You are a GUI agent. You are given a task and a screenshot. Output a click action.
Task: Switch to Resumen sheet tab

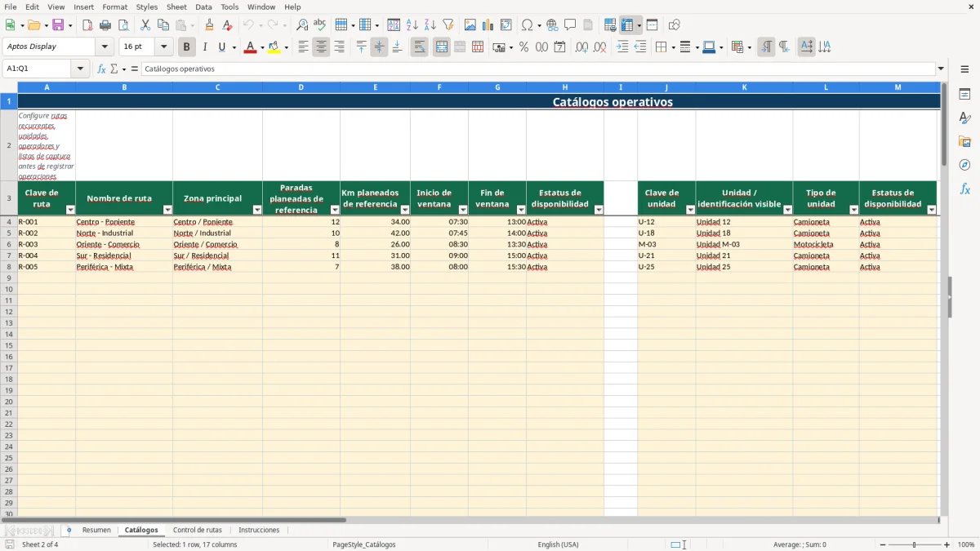(x=96, y=530)
